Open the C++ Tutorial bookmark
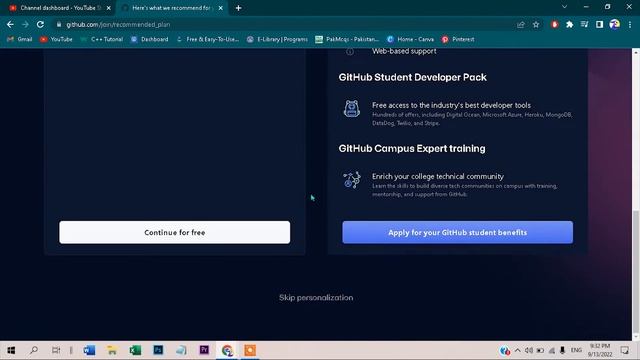 click(x=102, y=39)
